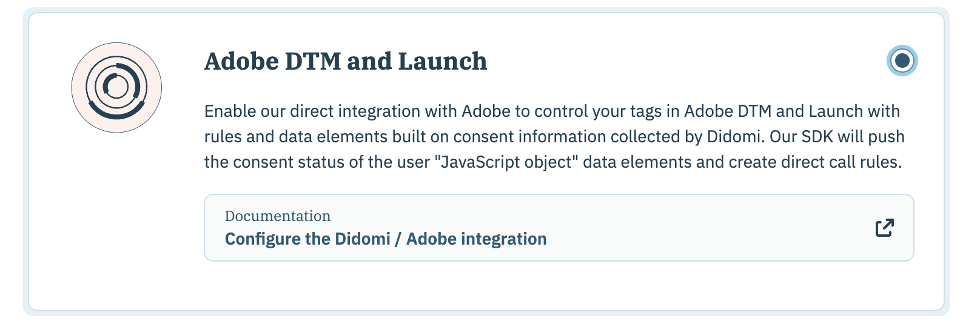This screenshot has width=980, height=327.
Task: Click the external link arrow icon
Action: click(884, 228)
